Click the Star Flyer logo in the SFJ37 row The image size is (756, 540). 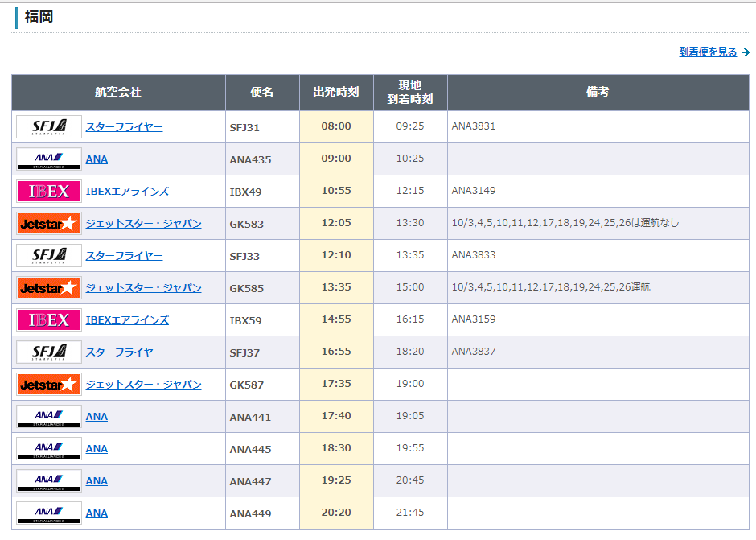[49, 352]
